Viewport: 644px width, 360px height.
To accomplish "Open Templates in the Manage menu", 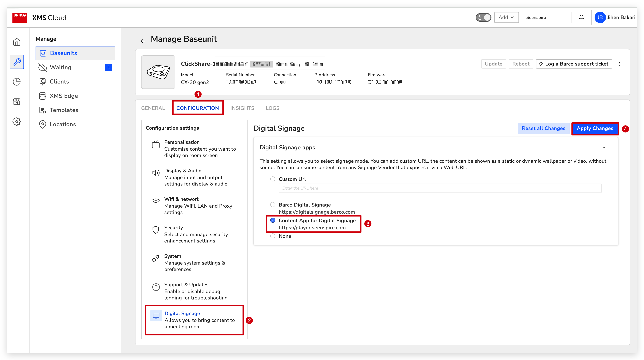I will (x=75, y=110).
